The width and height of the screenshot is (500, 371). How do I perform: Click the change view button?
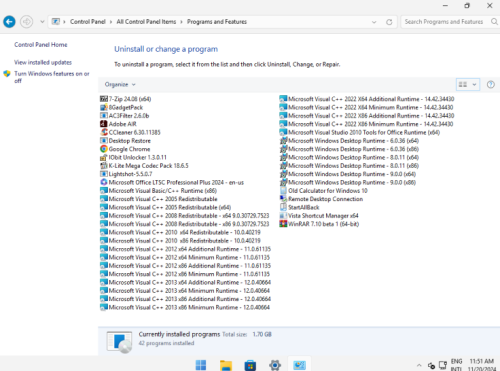coord(463,85)
